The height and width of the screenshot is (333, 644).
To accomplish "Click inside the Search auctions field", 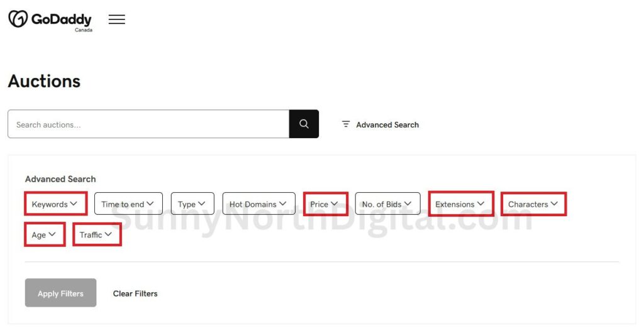I will [x=148, y=124].
